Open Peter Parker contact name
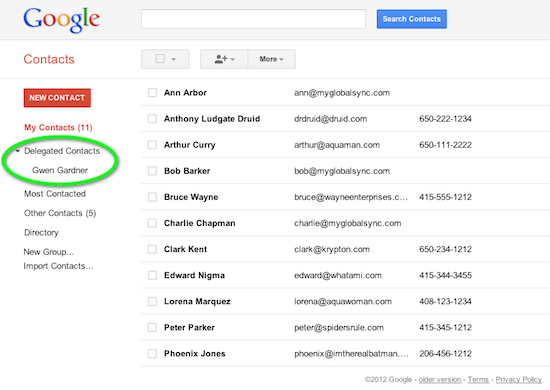550x390 pixels. click(189, 328)
